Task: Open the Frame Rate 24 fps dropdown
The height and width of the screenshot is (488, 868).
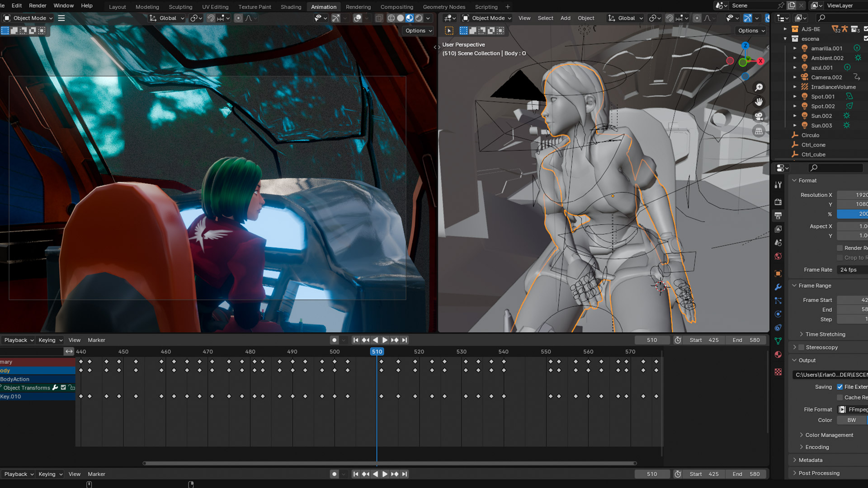Action: click(852, 270)
